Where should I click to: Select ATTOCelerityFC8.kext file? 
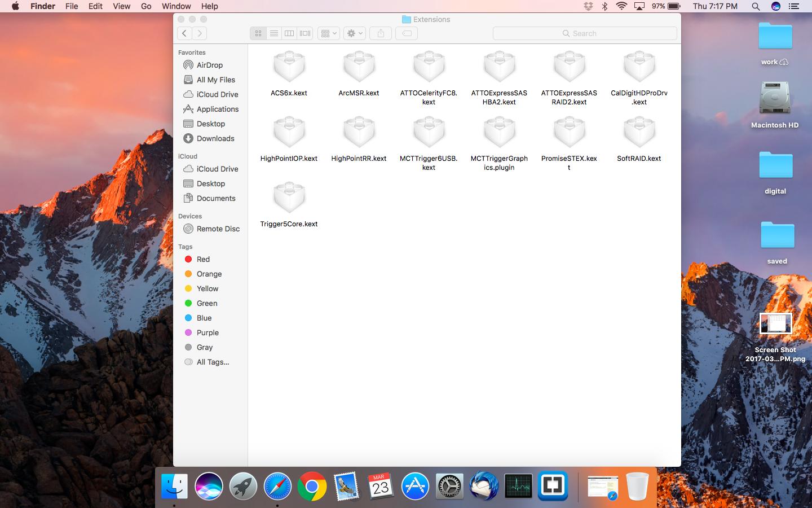(429, 78)
